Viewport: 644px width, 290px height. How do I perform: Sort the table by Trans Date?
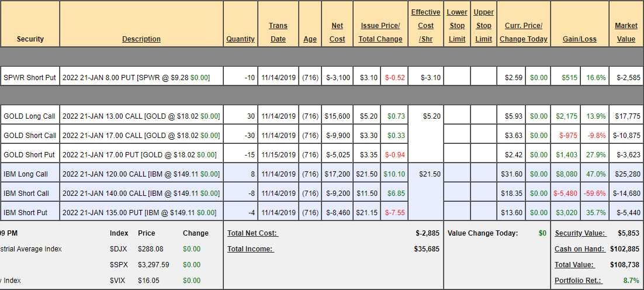click(278, 33)
